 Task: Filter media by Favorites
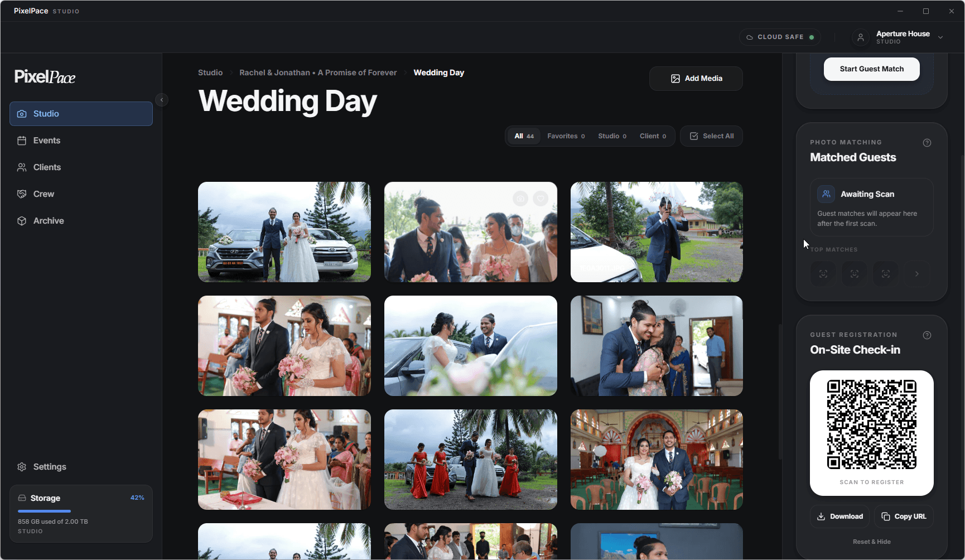(x=566, y=136)
